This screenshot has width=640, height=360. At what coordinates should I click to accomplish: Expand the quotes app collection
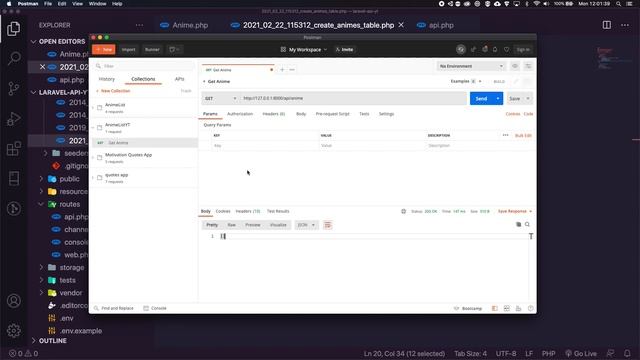tap(93, 178)
